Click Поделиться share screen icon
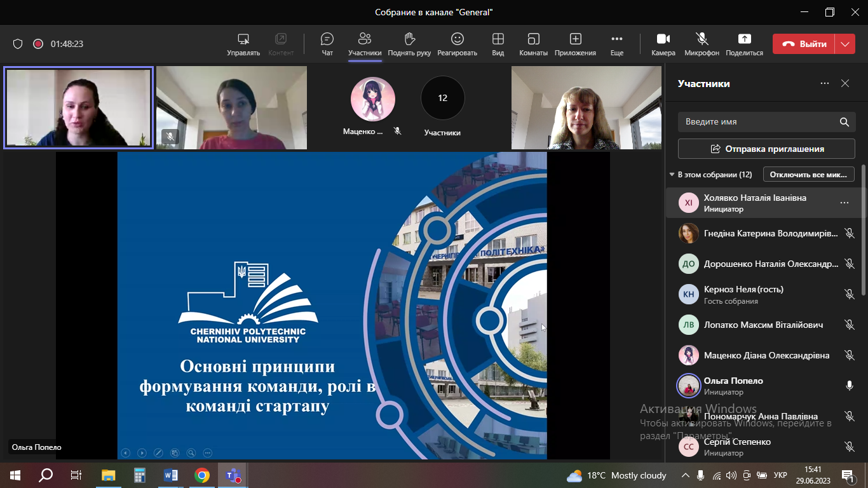 744,44
